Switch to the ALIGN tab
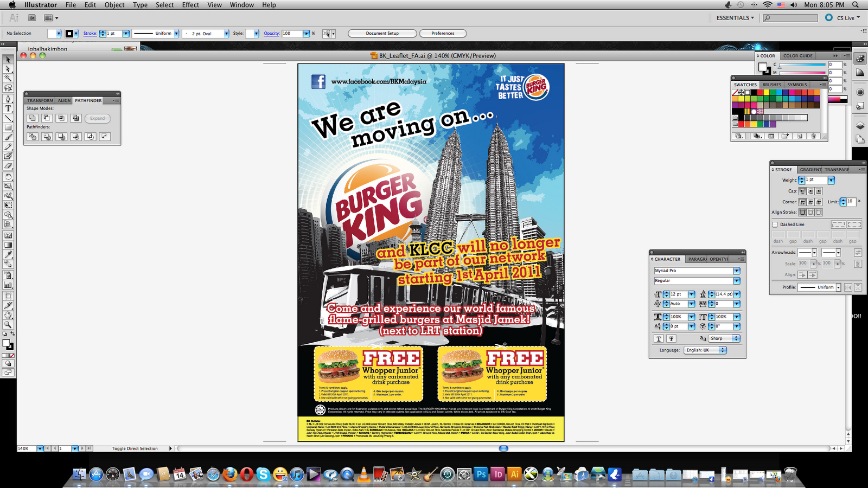Screen dimensions: 868x488 (x=64, y=100)
